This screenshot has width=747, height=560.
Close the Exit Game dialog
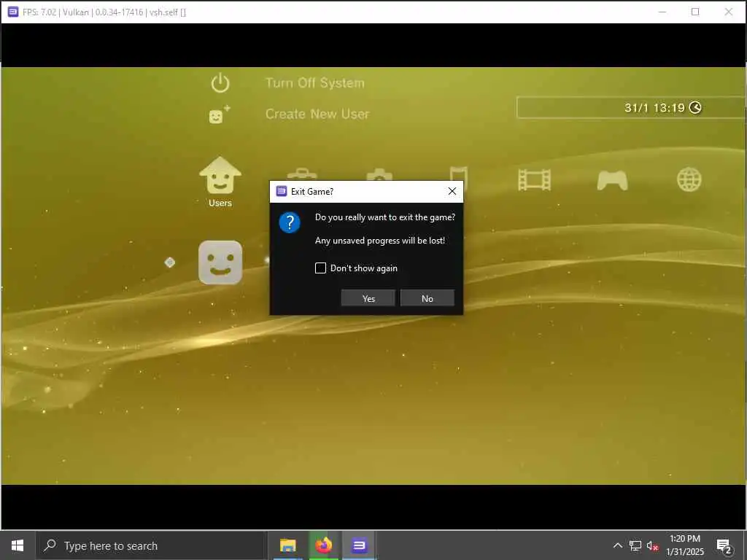click(452, 191)
